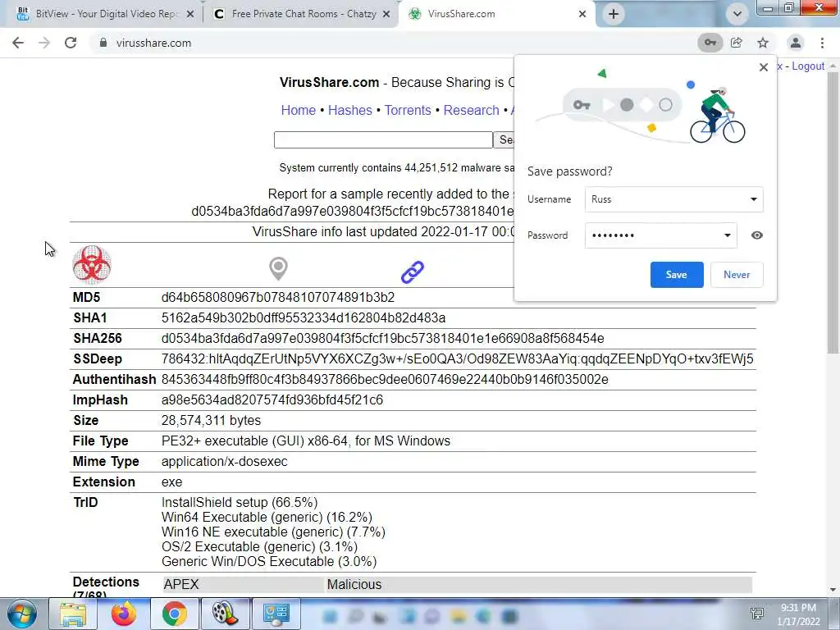This screenshot has width=840, height=630.
Task: Log out via the Logout link
Action: click(808, 66)
